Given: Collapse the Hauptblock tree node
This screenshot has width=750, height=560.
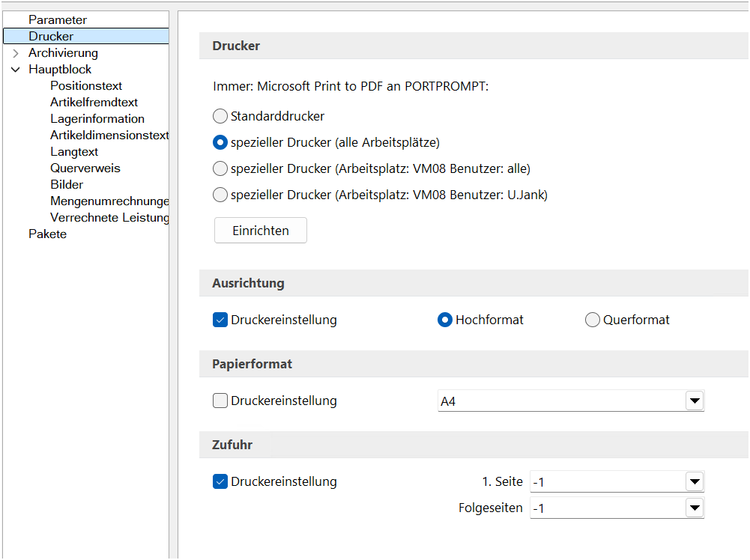Looking at the screenshot, I should pos(16,70).
